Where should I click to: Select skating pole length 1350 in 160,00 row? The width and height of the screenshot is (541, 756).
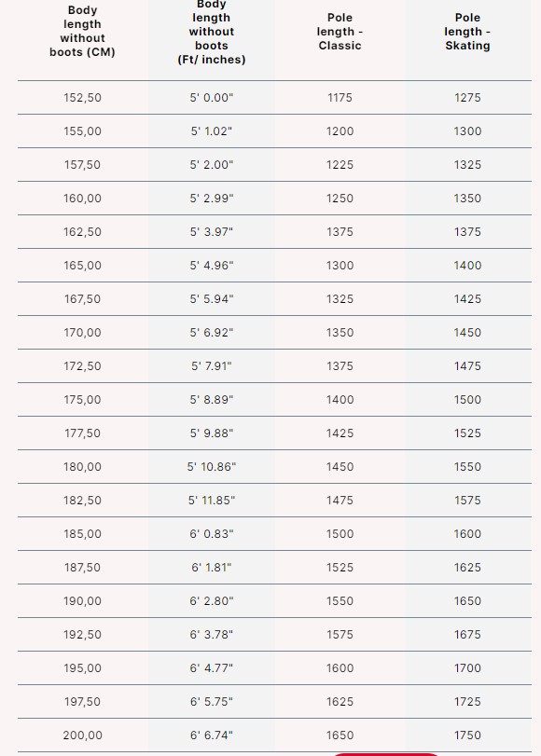[x=467, y=199]
